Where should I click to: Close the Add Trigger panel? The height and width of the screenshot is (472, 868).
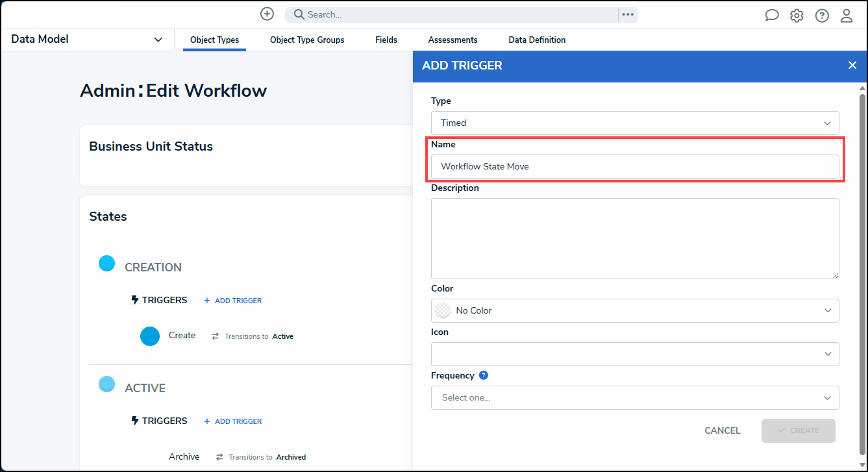852,65
